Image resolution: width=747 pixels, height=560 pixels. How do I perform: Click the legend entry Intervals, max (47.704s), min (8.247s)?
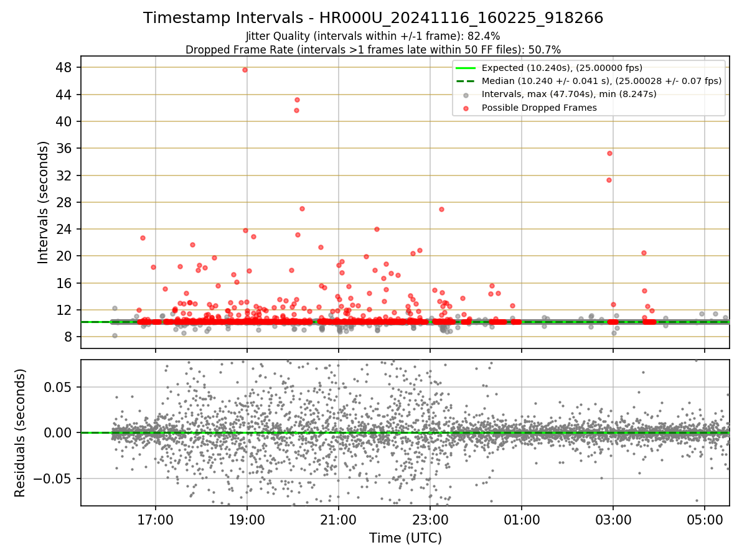pos(569,94)
